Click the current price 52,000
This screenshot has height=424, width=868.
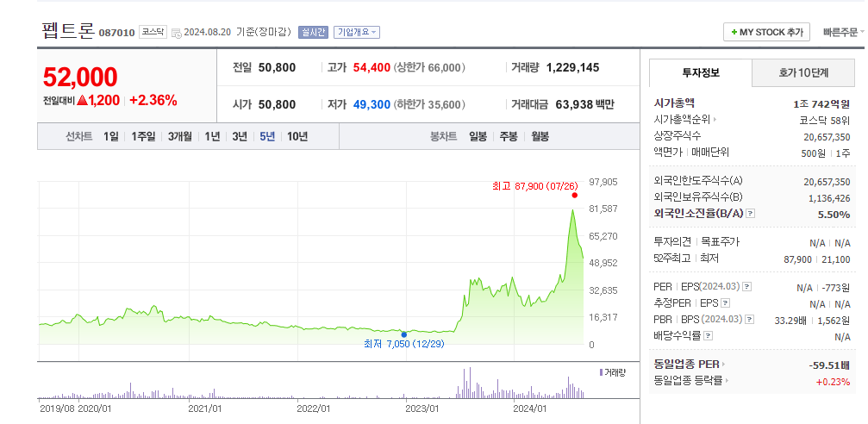[80, 77]
